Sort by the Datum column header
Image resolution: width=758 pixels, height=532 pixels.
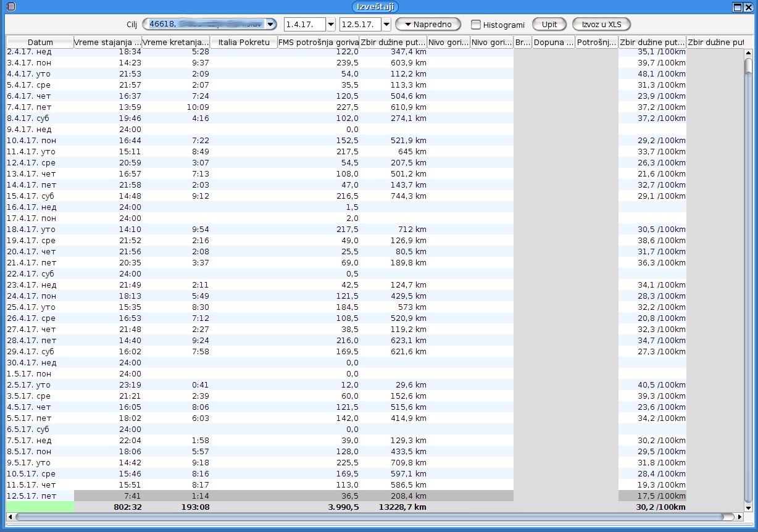tap(40, 43)
